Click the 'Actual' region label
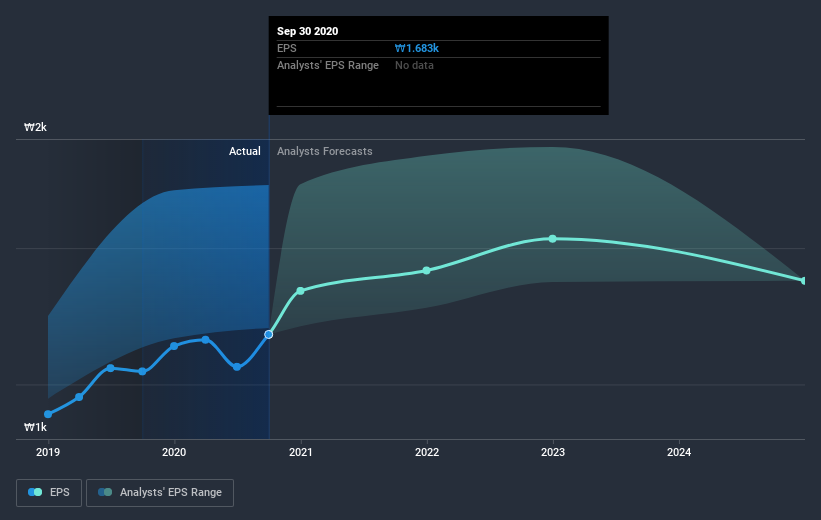Screen dimensions: 821x520 245,151
